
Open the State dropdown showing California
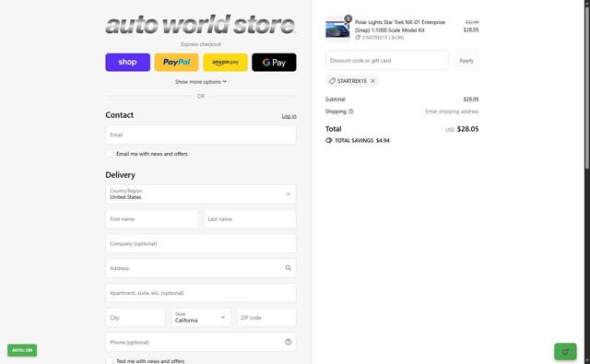201,318
